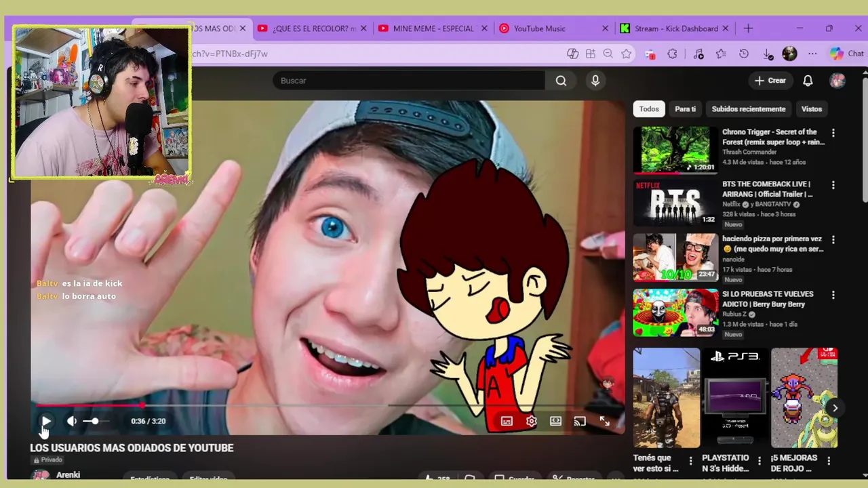Viewport: 868px width, 488px height.
Task: Open the browser three-dot settings menu
Action: point(812,54)
